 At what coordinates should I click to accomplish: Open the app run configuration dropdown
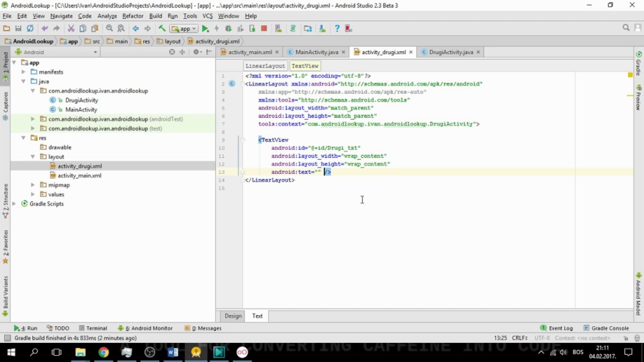(x=183, y=29)
